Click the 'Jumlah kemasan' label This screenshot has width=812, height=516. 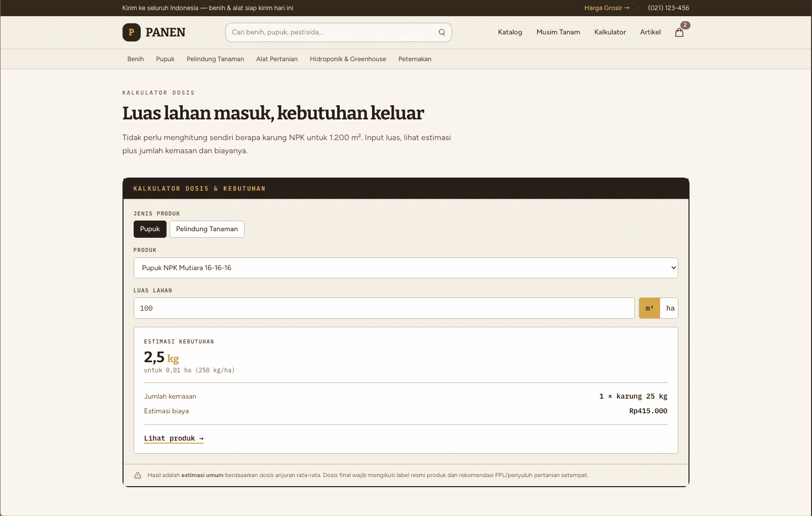coord(170,397)
